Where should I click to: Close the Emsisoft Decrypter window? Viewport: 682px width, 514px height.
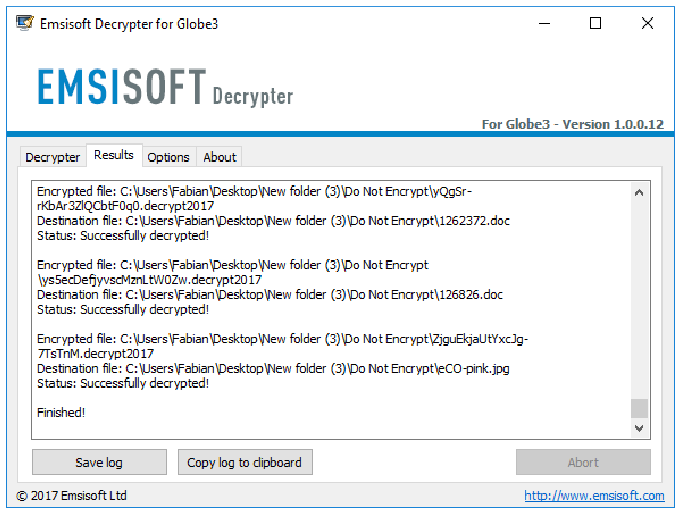(x=647, y=23)
